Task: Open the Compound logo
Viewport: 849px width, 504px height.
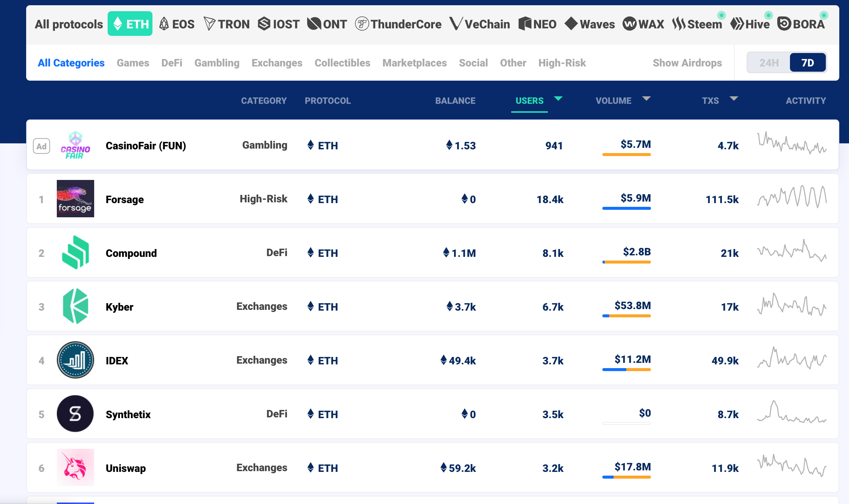Action: (75, 252)
